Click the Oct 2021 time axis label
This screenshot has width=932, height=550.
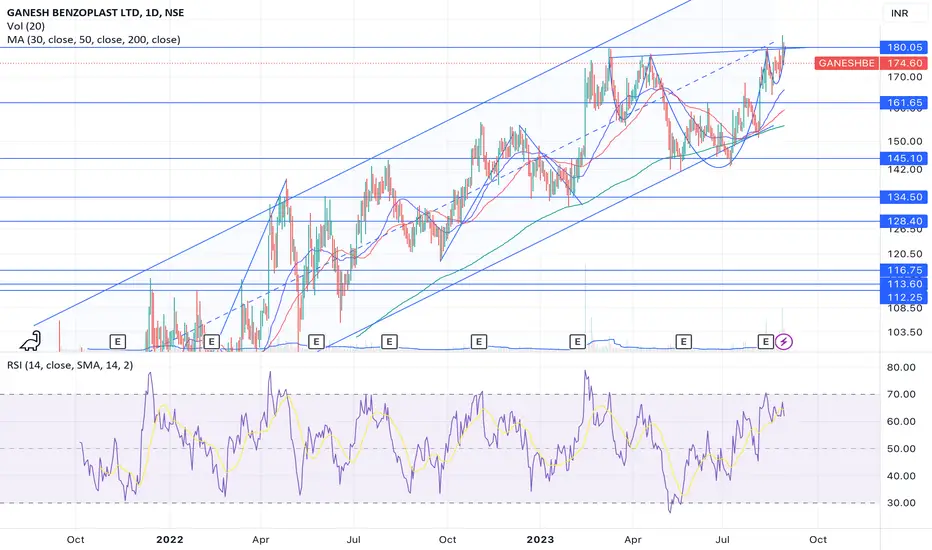(75, 540)
